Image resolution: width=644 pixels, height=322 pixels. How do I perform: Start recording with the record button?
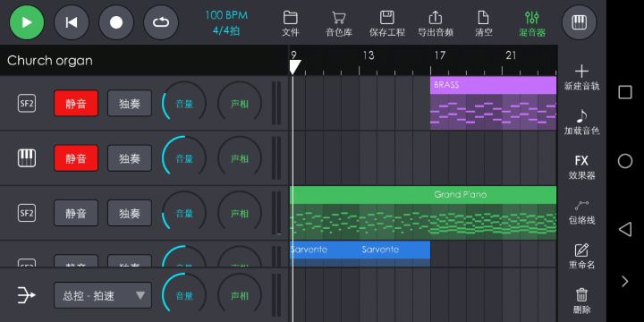pos(116,22)
